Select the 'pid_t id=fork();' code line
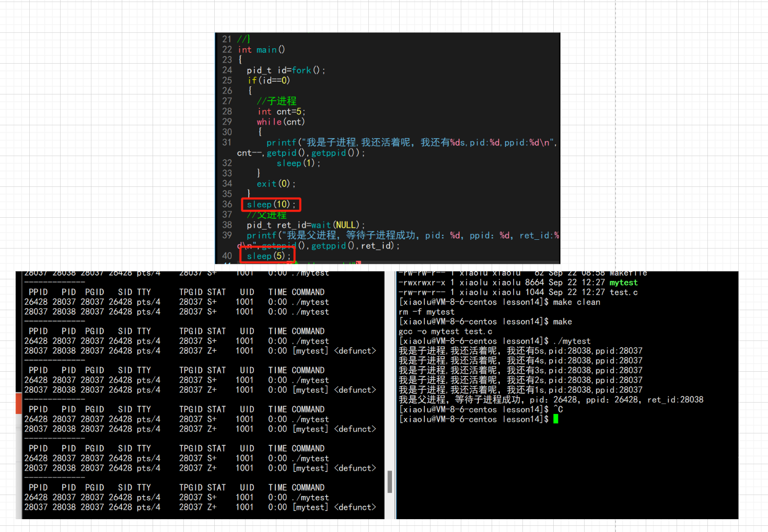Viewport: 768px width, 532px height. (286, 70)
